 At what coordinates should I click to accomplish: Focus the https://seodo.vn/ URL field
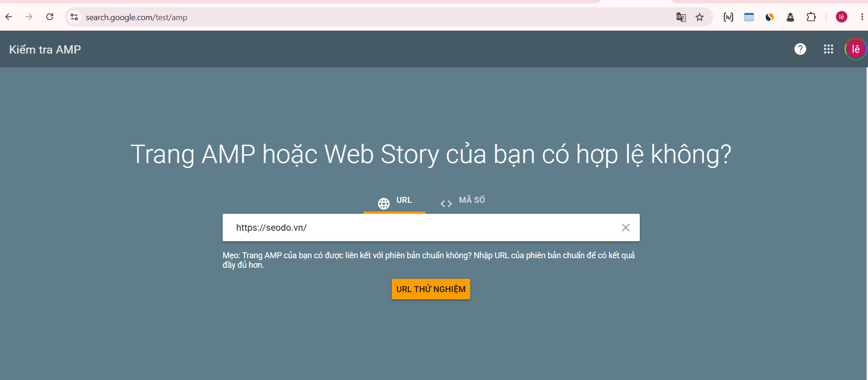pyautogui.click(x=422, y=228)
